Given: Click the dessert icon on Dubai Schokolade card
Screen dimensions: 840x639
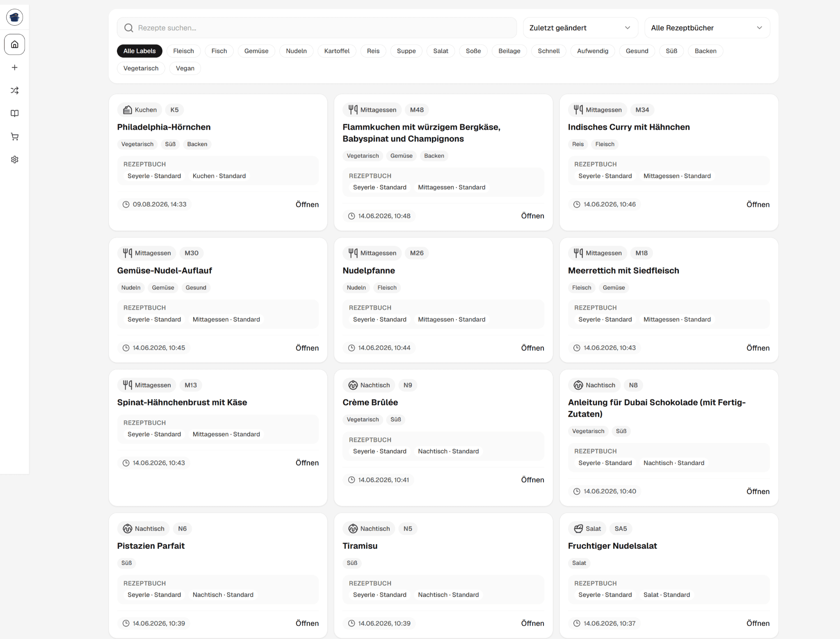Looking at the screenshot, I should 578,385.
